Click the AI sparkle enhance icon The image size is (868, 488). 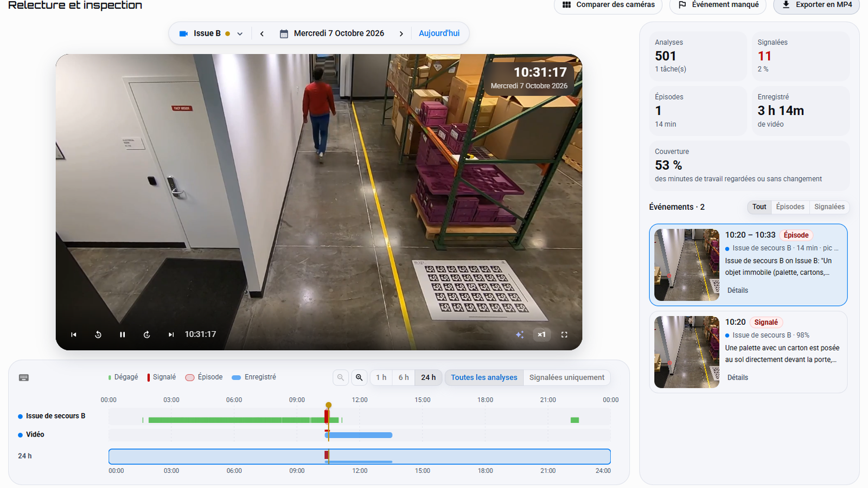(520, 335)
